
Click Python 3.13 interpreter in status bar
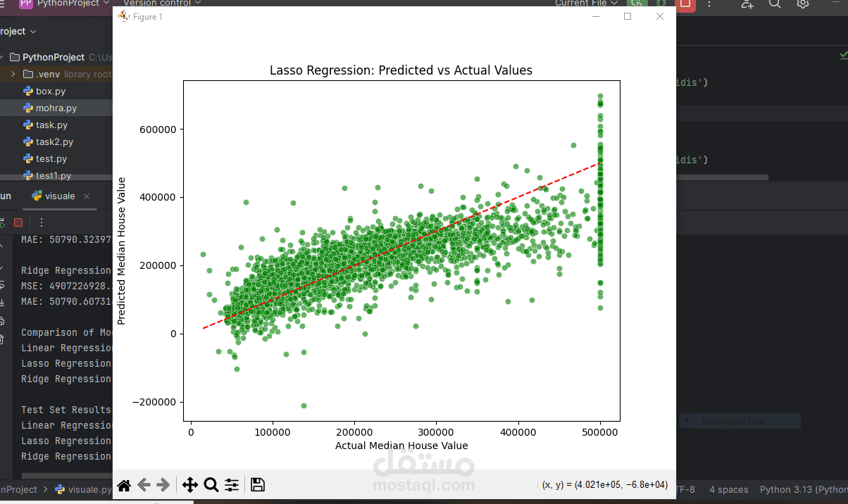click(804, 489)
